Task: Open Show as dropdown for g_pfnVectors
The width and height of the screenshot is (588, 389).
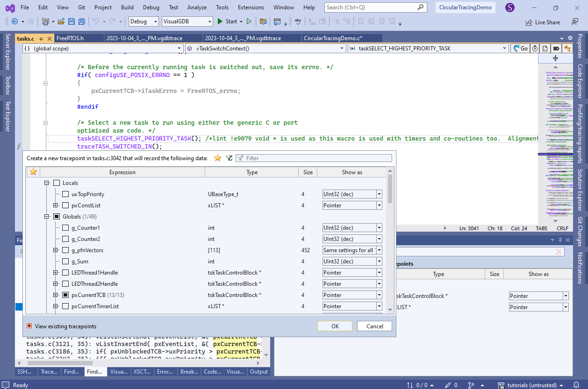Action: [x=379, y=250]
